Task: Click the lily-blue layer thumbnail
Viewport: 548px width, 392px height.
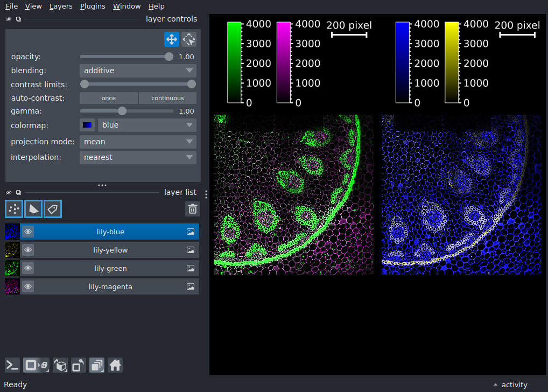Action: click(x=12, y=232)
